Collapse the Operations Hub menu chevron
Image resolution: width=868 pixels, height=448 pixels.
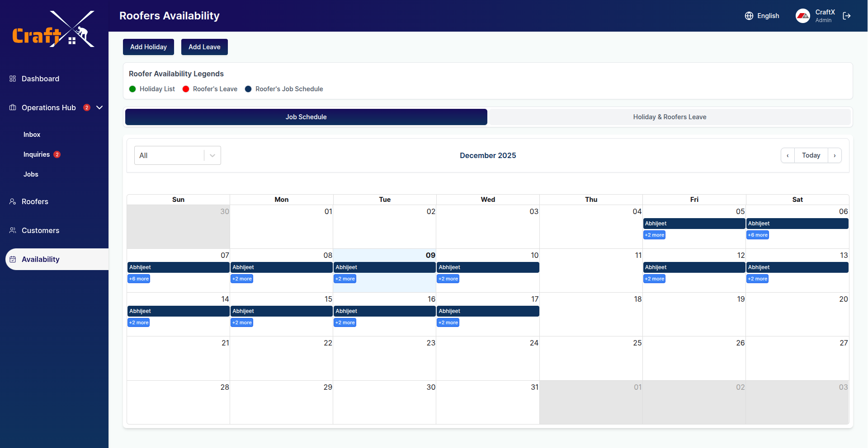pyautogui.click(x=99, y=107)
